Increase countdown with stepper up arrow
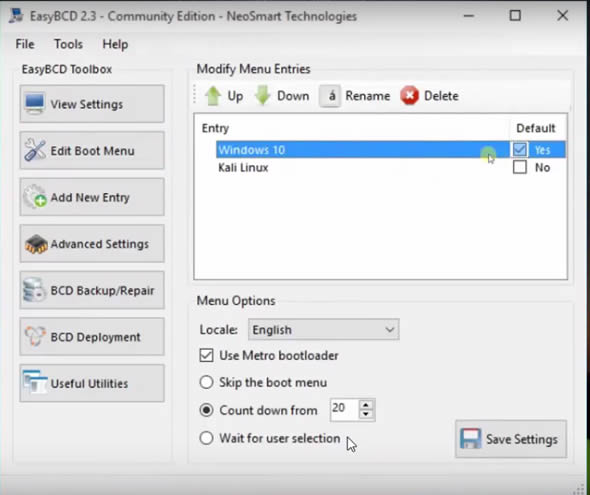The width and height of the screenshot is (590, 495). point(366,405)
